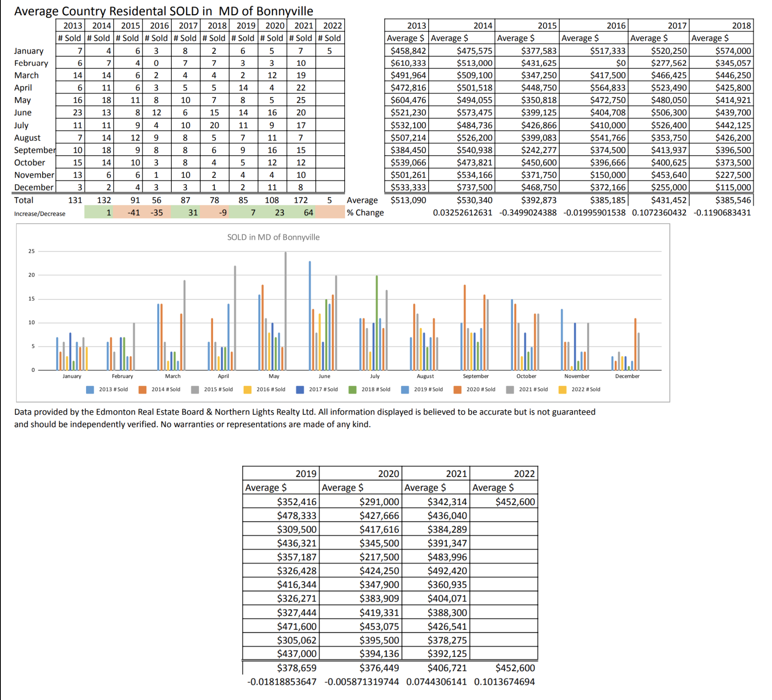This screenshot has width=772, height=700.
Task: Click the blue 2013 # Sold legend swatch
Action: pyautogui.click(x=90, y=389)
